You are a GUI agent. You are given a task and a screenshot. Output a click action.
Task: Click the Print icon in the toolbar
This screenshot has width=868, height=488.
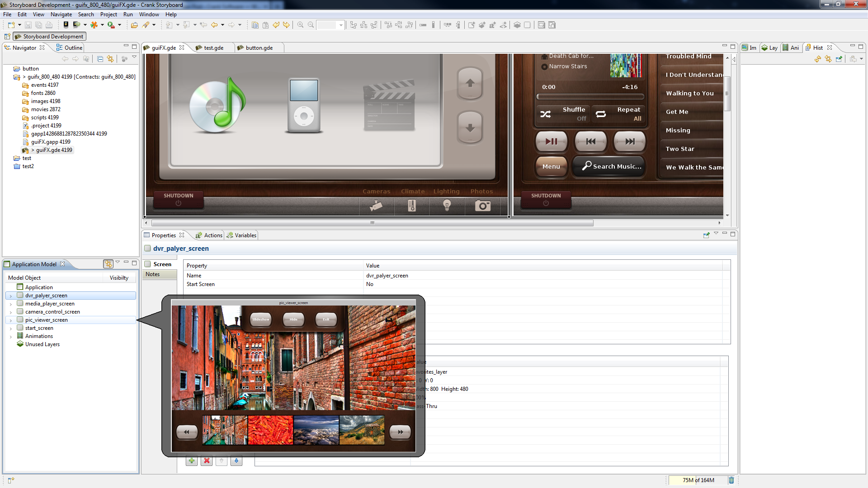(49, 25)
